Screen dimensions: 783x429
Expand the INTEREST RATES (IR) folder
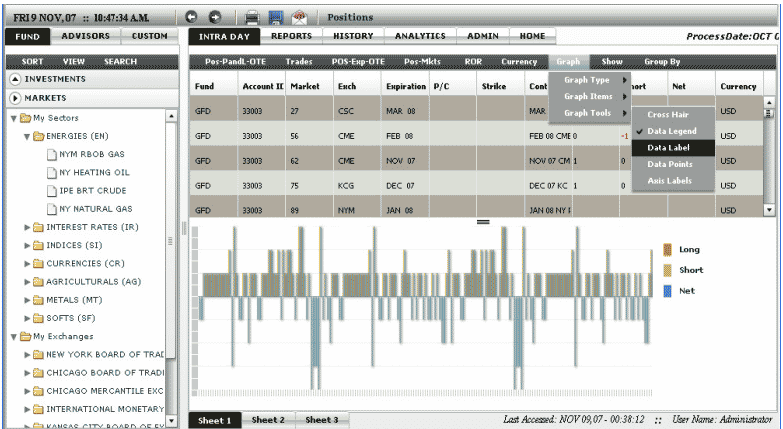tap(27, 227)
